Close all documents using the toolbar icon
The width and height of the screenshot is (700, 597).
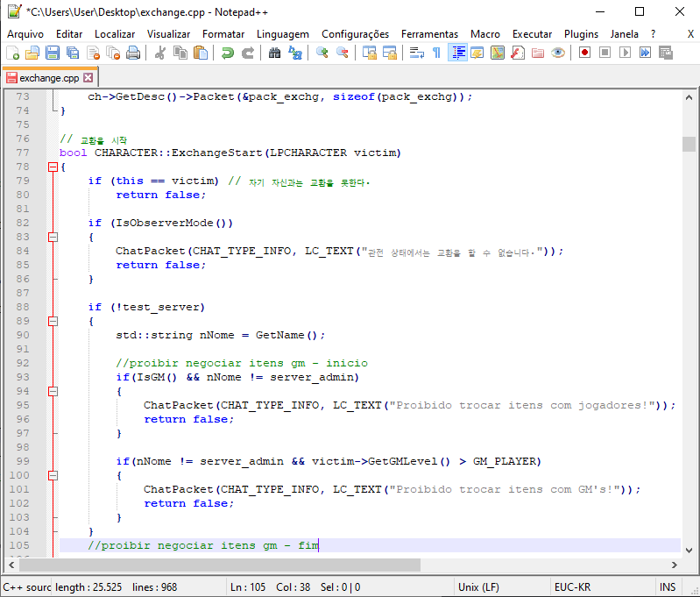point(113,53)
